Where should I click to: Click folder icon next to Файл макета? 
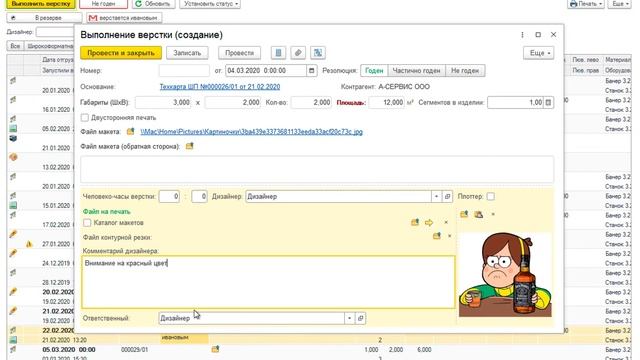(x=130, y=131)
